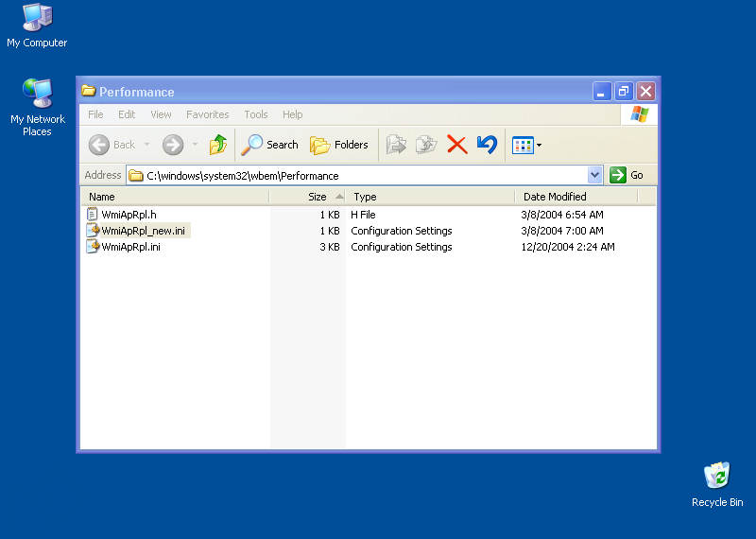Image resolution: width=756 pixels, height=539 pixels.
Task: Select the WmiApRpl.ini file name
Action: pos(130,247)
